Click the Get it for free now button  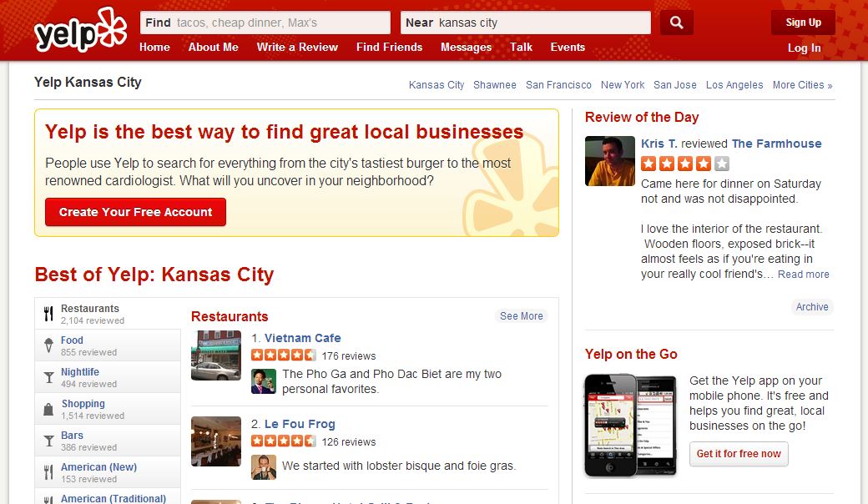coord(739,454)
